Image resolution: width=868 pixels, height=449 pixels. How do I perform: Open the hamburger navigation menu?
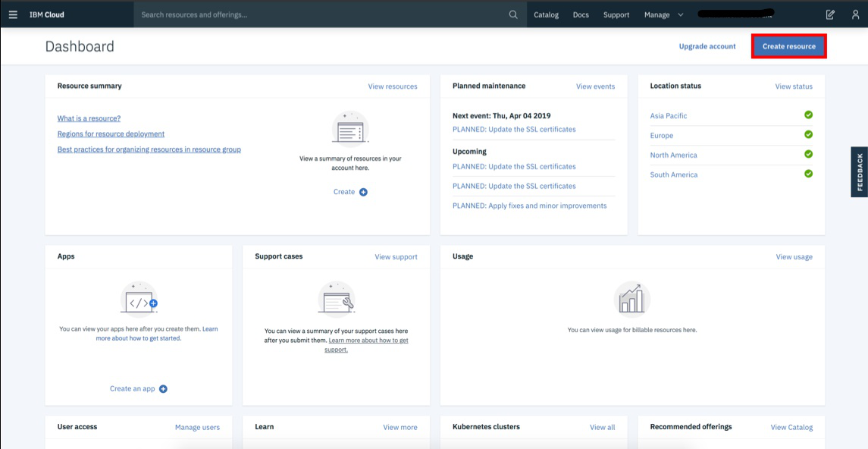point(14,15)
